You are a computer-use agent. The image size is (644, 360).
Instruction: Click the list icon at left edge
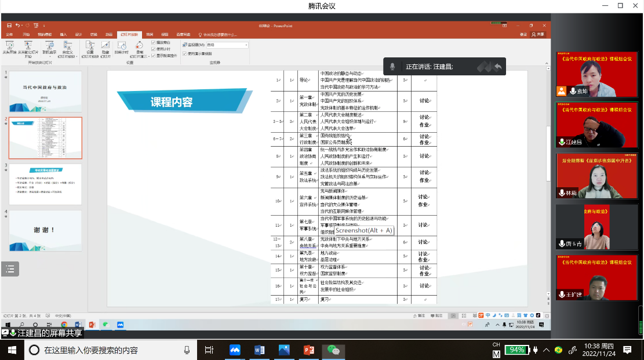pos(10,268)
